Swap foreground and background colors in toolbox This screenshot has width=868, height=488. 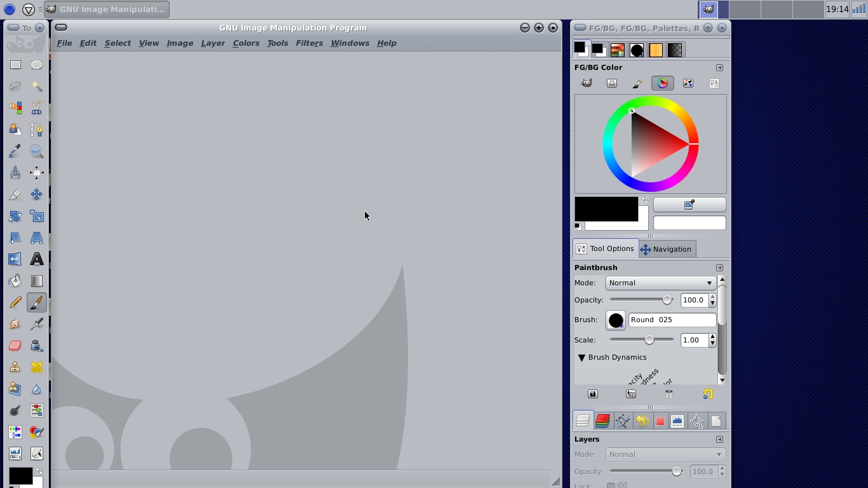point(39,471)
